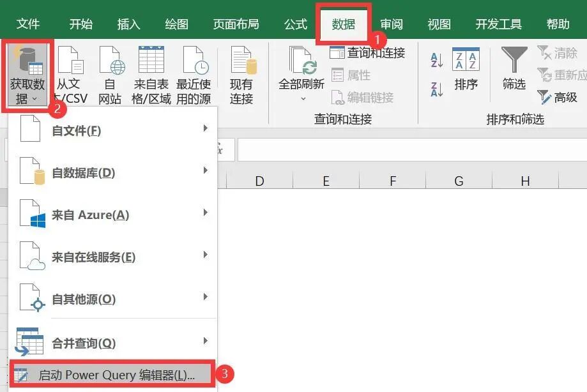This screenshot has height=392, width=587.
Task: Open 高级 filter options
Action: click(557, 98)
